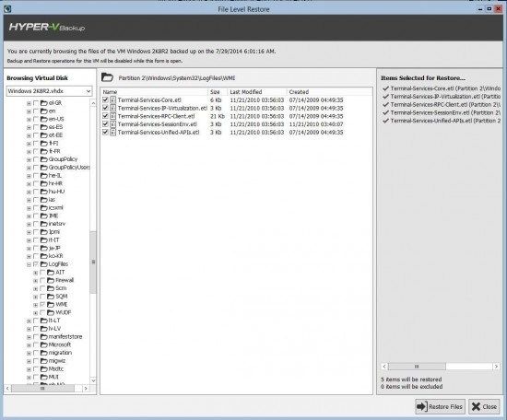The image size is (507, 420).
Task: Click the file icon for Terminal-Services-Unified-APIs.etl
Action: (x=112, y=132)
